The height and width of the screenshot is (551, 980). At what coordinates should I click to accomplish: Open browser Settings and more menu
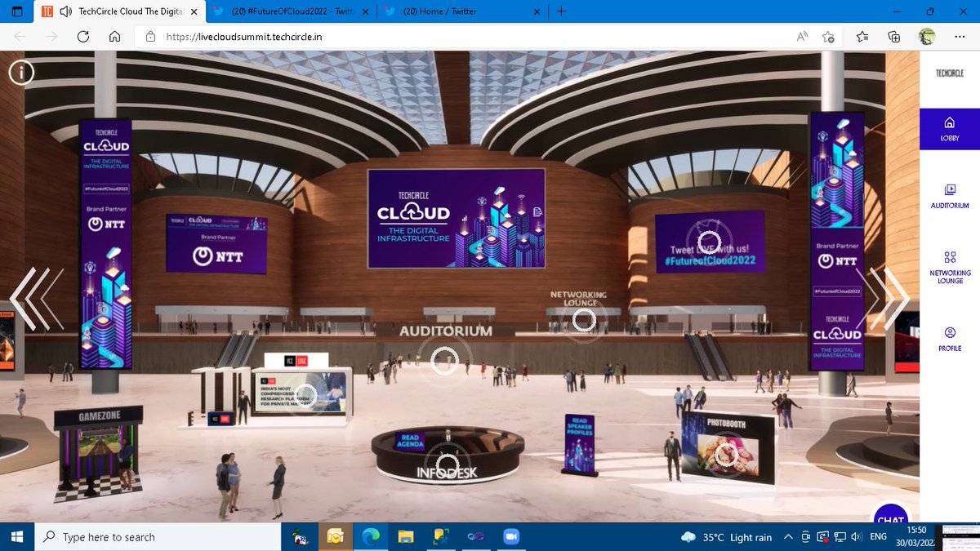point(959,37)
